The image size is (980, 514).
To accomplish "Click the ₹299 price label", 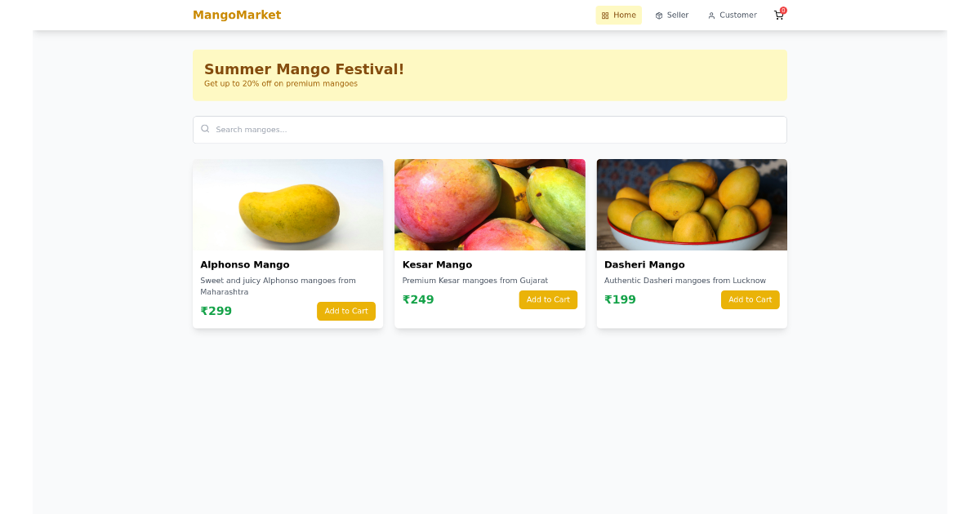I will pyautogui.click(x=216, y=311).
